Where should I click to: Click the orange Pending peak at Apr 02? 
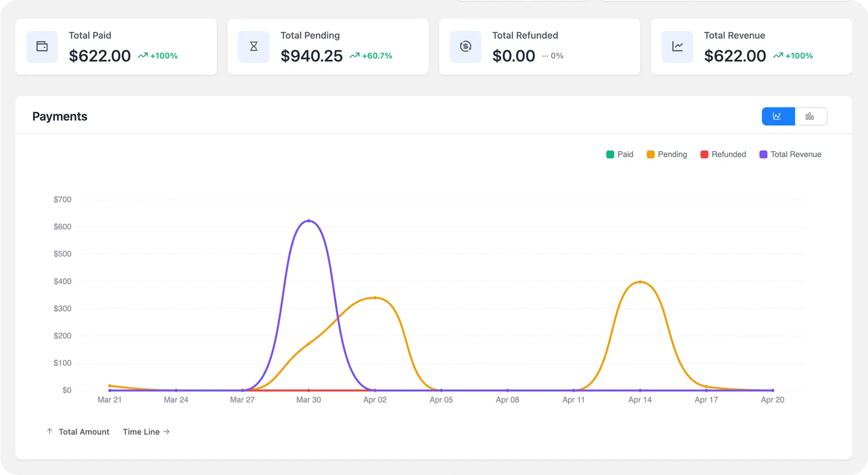pyautogui.click(x=375, y=298)
